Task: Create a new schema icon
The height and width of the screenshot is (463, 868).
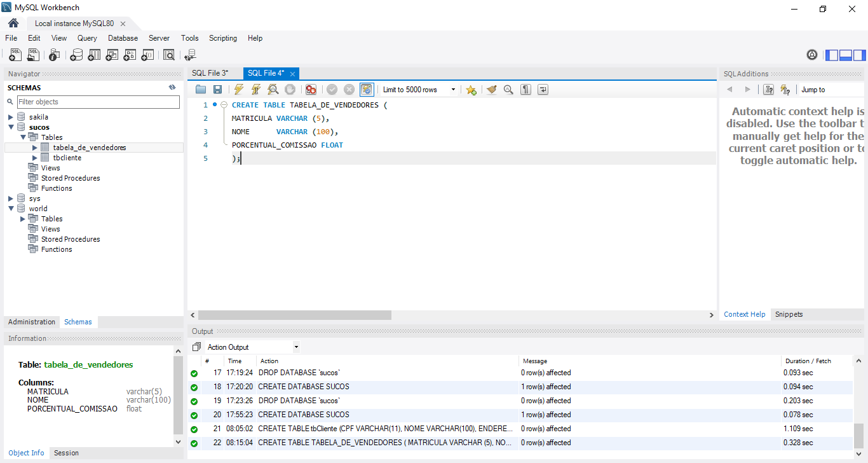Action: click(76, 55)
